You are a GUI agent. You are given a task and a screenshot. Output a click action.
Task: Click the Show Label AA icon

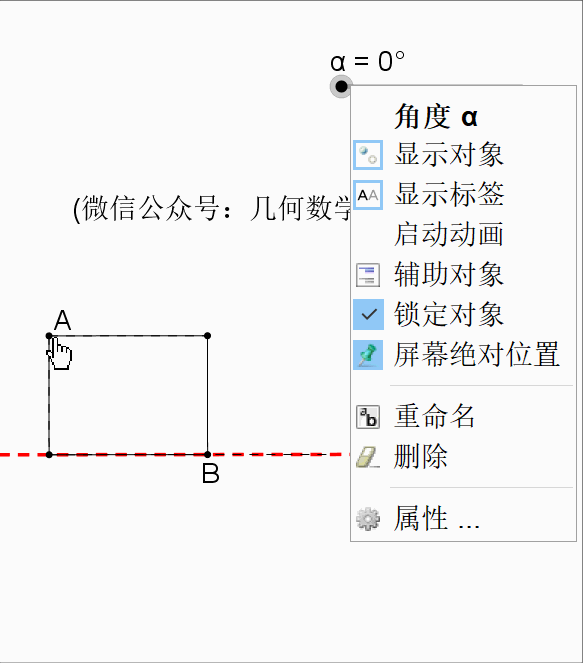pos(368,195)
